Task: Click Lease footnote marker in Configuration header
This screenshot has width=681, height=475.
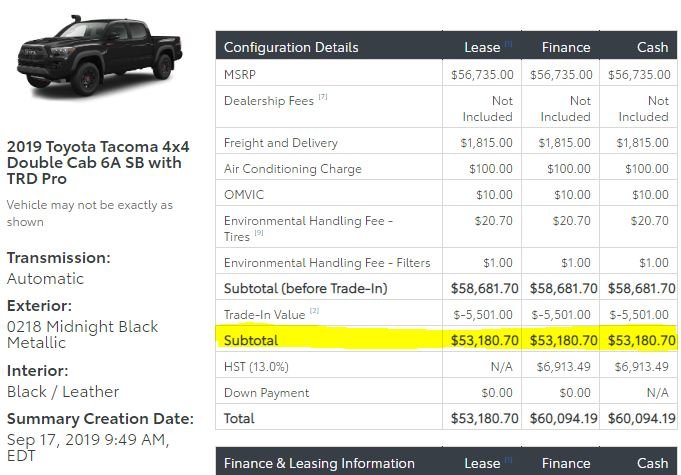Action: (508, 43)
